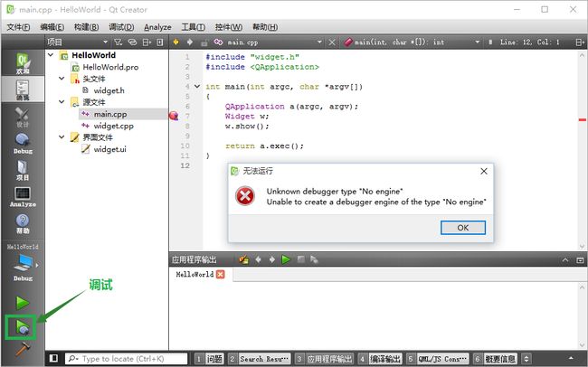This screenshot has height=367, width=588.
Task: Open the 工具(T) menu
Action: [x=193, y=27]
